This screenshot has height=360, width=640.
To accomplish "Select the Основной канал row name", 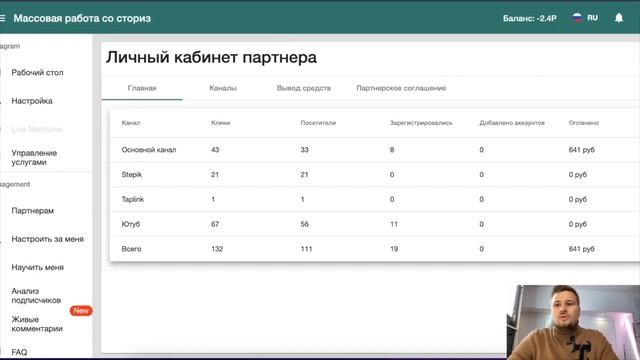I will point(149,149).
